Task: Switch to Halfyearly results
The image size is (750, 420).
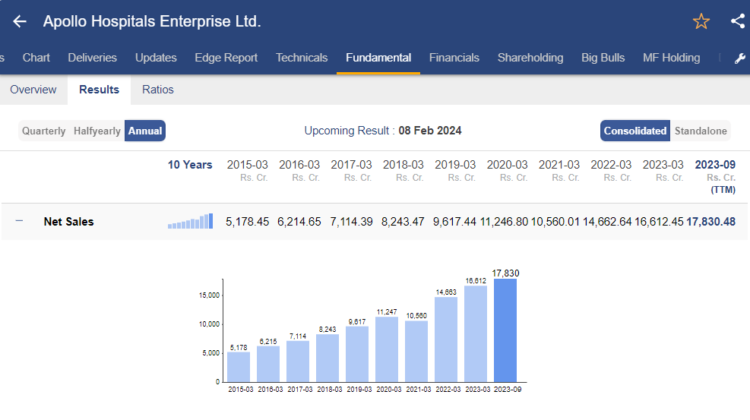Action: pos(97,131)
